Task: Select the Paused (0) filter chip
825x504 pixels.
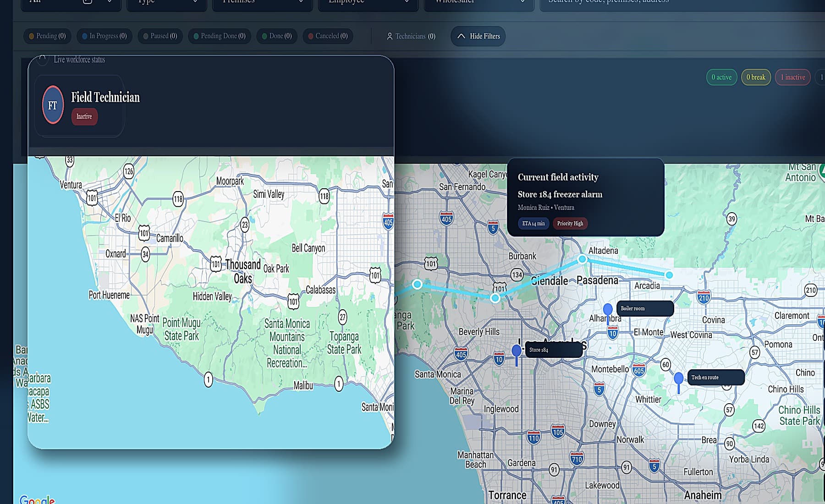Action: click(x=159, y=36)
